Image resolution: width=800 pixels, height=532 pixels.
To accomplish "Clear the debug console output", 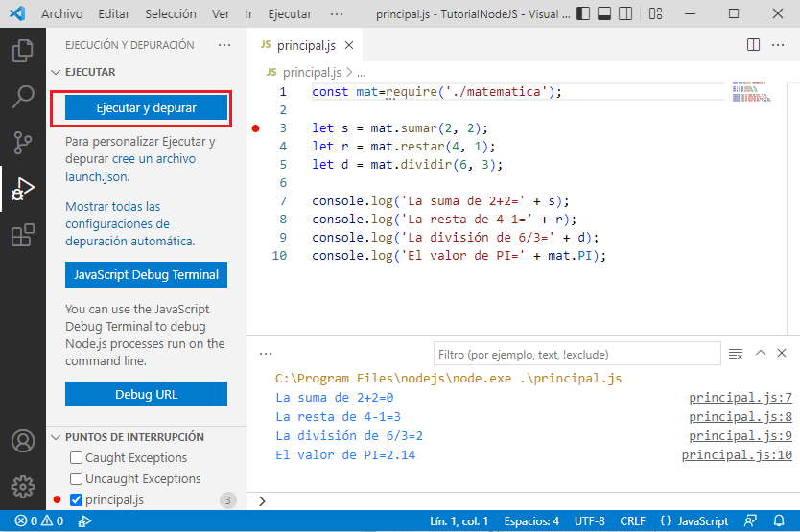I will coord(735,354).
